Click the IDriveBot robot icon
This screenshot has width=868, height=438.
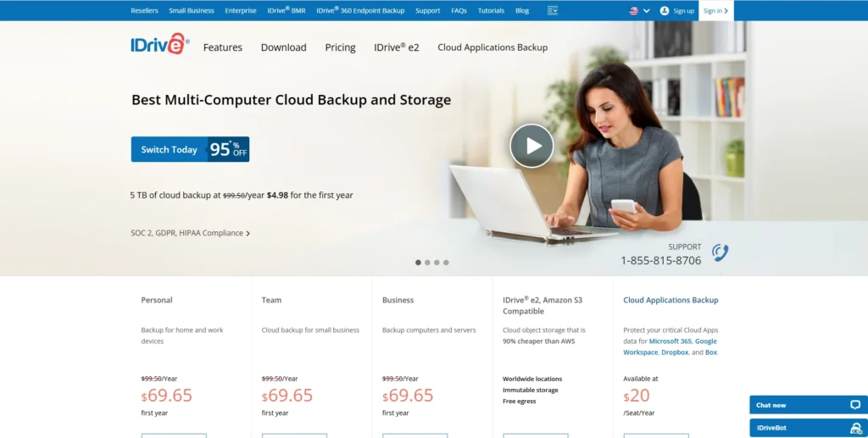[x=856, y=428]
